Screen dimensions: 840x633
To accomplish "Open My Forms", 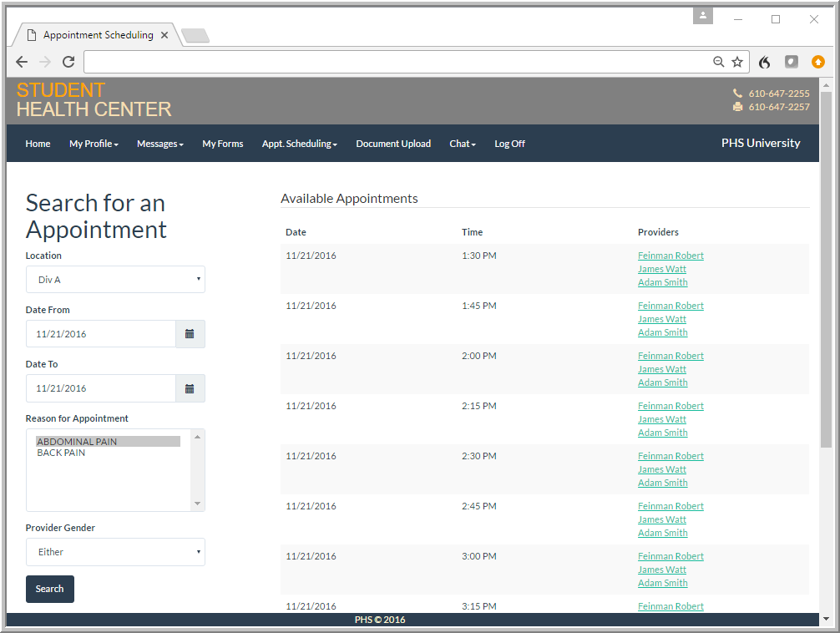I will 222,144.
